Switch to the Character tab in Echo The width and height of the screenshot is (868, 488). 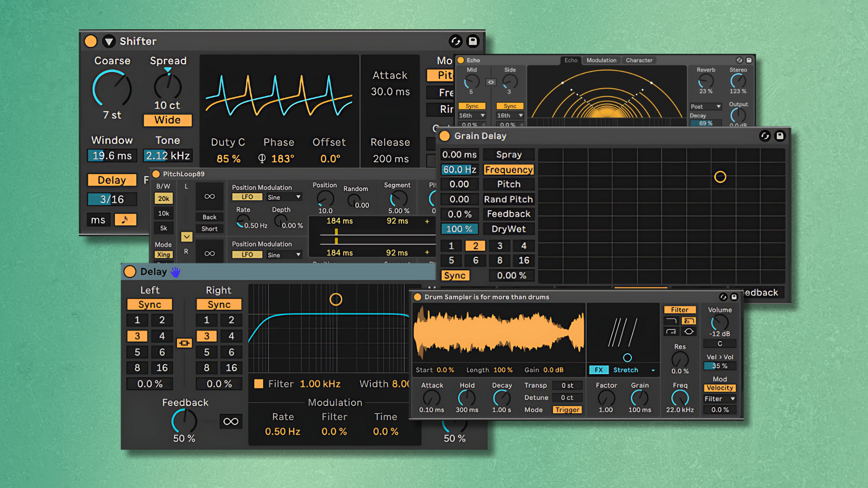pos(639,60)
